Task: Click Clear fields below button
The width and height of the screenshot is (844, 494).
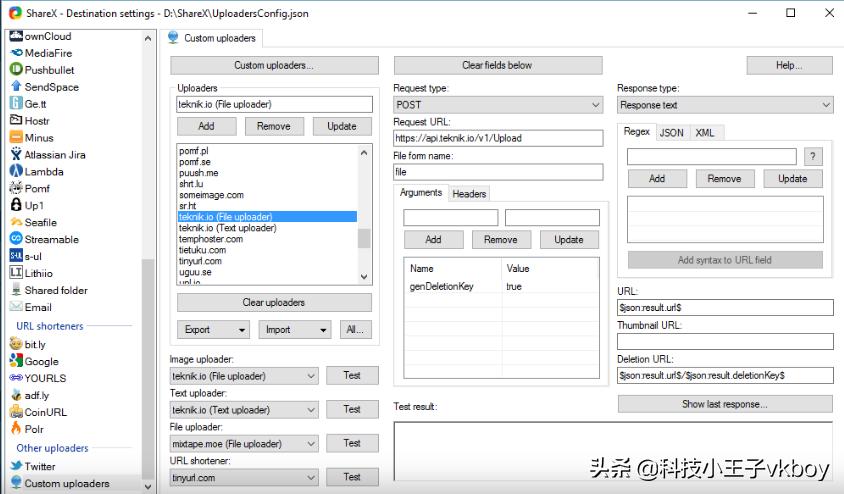Action: click(x=498, y=65)
